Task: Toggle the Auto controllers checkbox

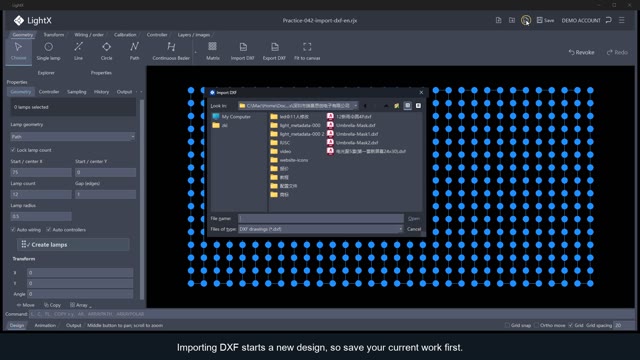Action: tap(49, 230)
